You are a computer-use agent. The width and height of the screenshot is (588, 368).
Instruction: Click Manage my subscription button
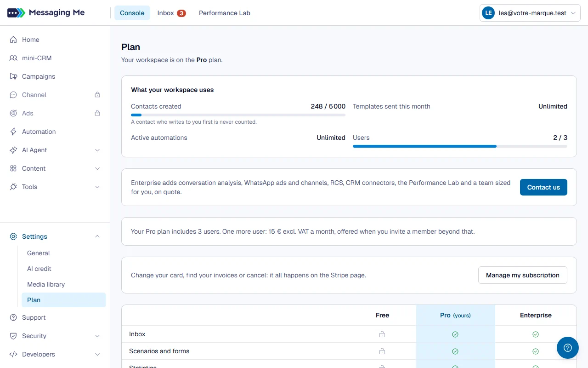[523, 275]
